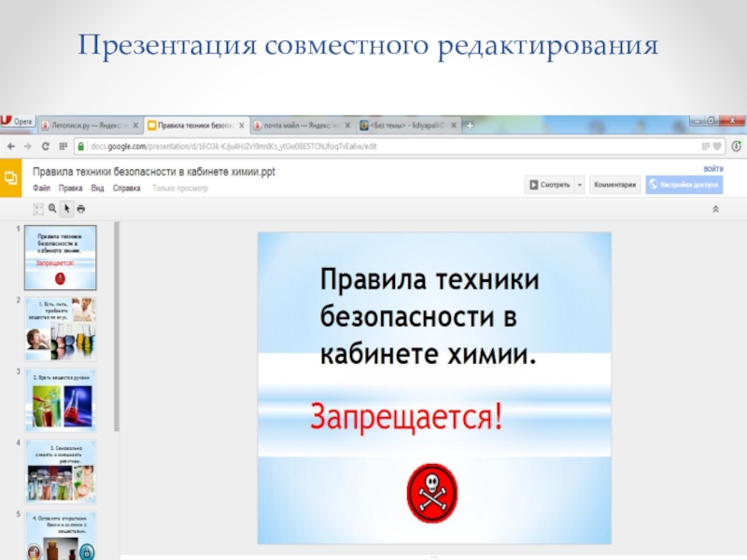
Task: Open the Правка menu
Action: [70, 188]
